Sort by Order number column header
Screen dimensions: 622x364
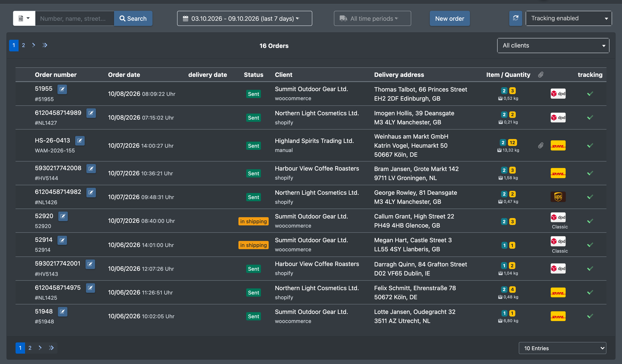pyautogui.click(x=56, y=75)
